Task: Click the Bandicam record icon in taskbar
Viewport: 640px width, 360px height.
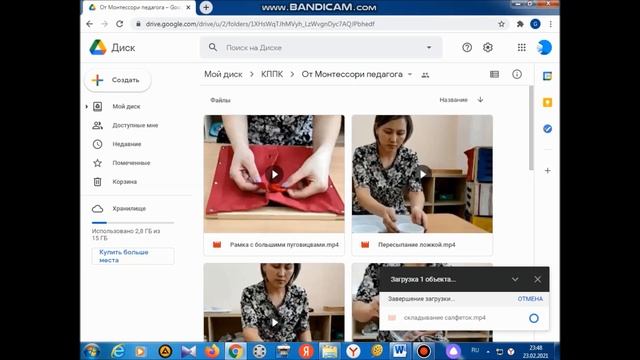Action: click(x=423, y=351)
